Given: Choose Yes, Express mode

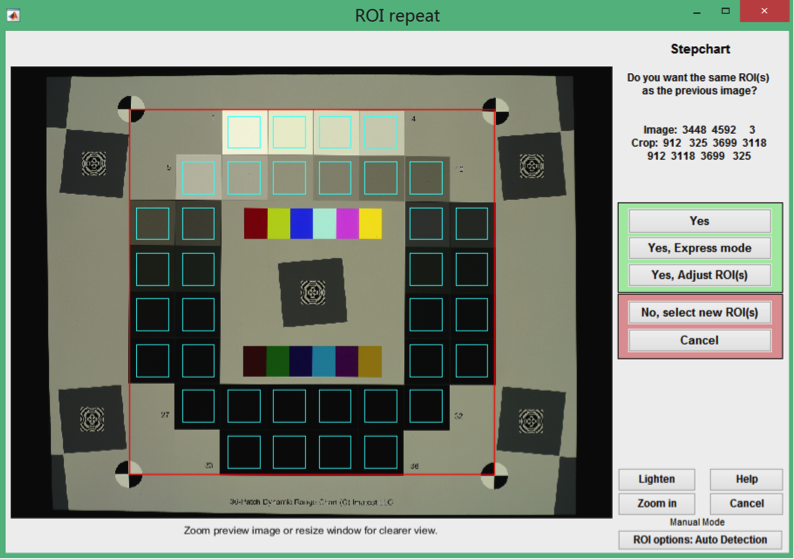Looking at the screenshot, I should pos(699,248).
